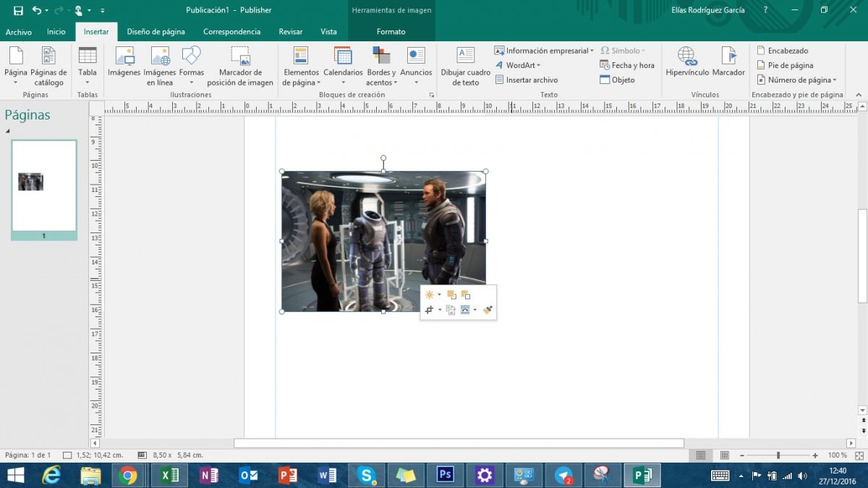The image size is (868, 488).
Task: Add an Encabezado header
Action: (783, 51)
